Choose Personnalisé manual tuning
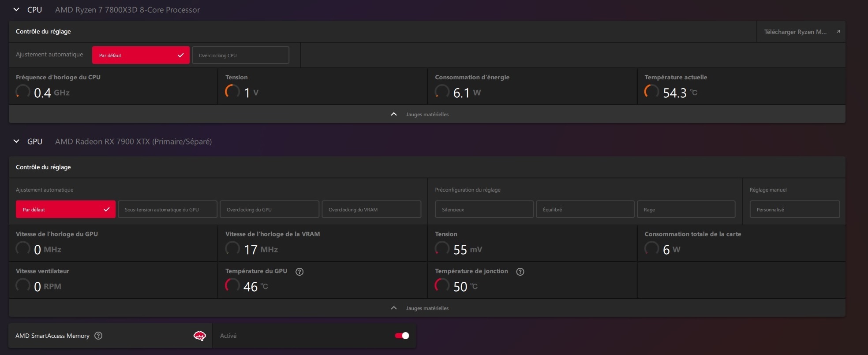The height and width of the screenshot is (355, 868). (x=795, y=209)
